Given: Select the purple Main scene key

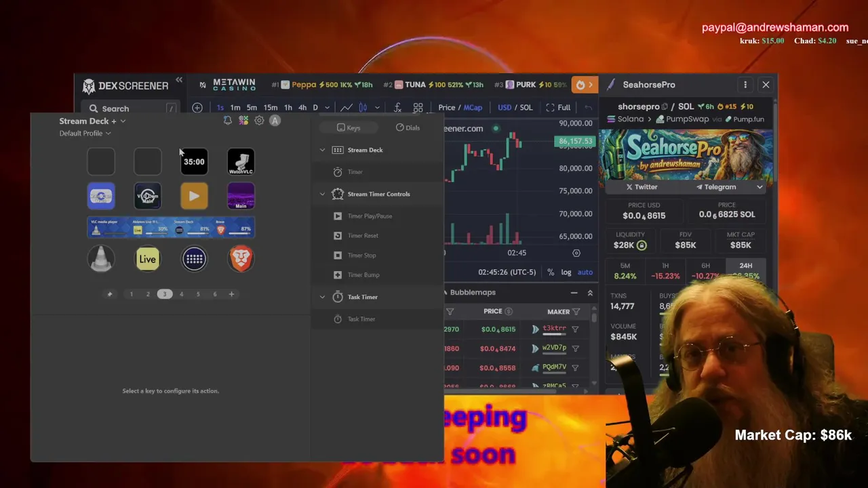Looking at the screenshot, I should [x=241, y=196].
